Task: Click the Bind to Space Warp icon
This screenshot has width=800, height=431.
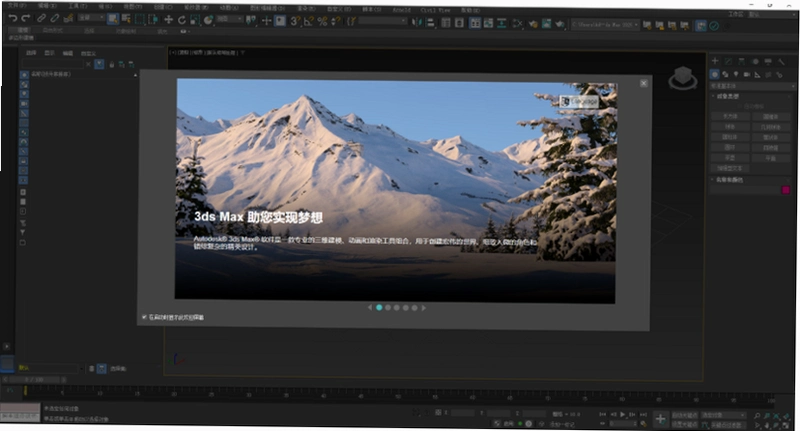Action: coord(68,19)
